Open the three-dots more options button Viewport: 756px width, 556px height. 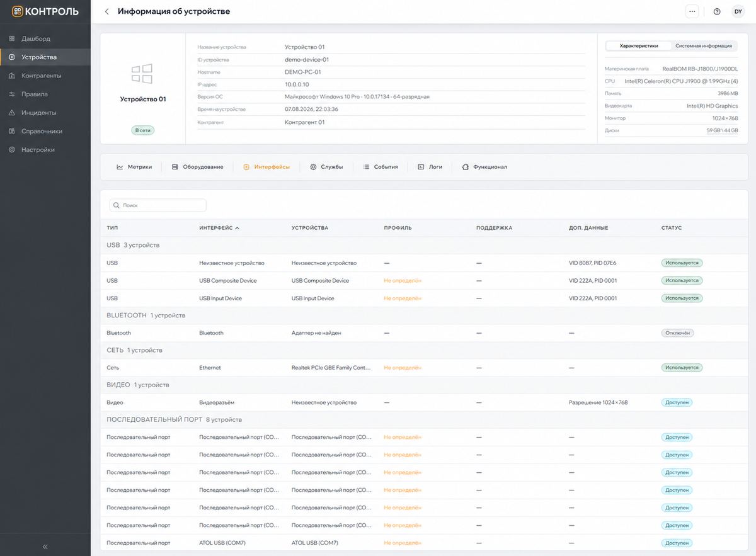click(692, 11)
